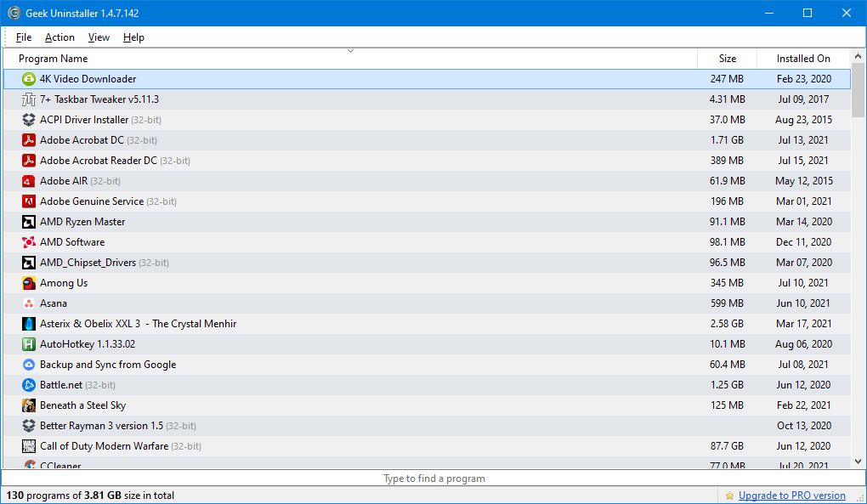Select the 'AutoHotkey 1.1.33.02' entry
867x504 pixels.
click(88, 344)
